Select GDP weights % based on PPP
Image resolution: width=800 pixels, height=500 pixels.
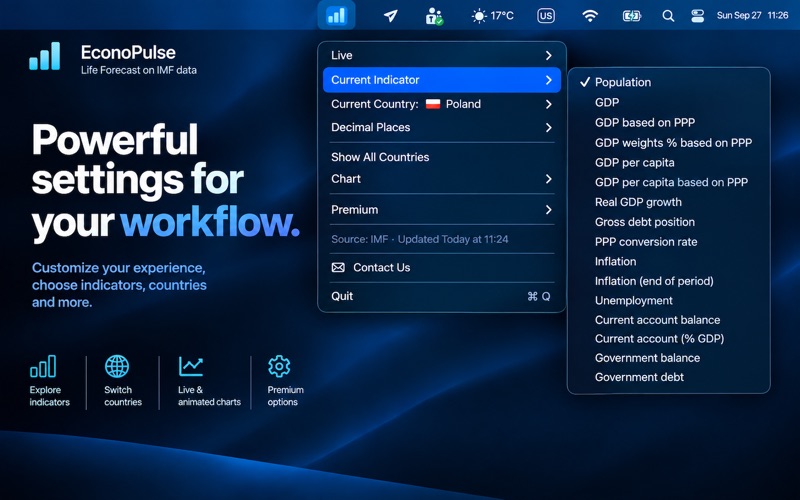click(x=668, y=143)
